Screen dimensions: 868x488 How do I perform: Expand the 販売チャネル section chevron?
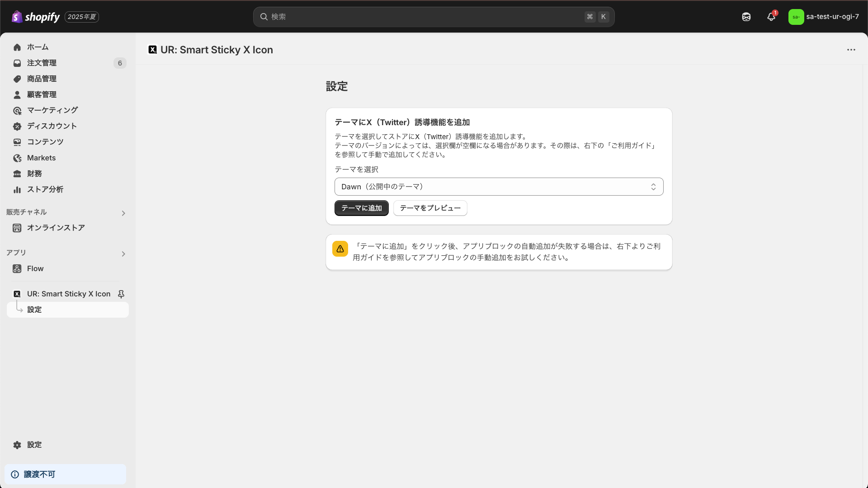pos(123,213)
